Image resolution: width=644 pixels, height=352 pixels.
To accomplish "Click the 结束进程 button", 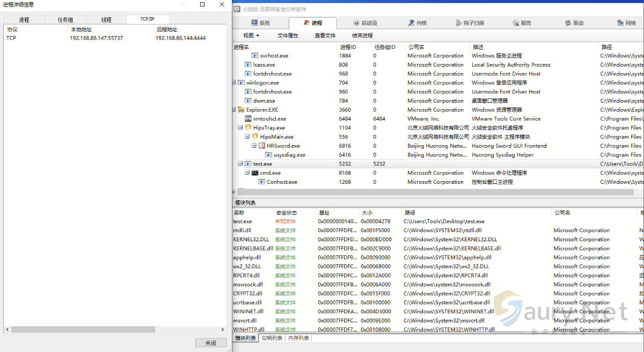I will tap(362, 35).
